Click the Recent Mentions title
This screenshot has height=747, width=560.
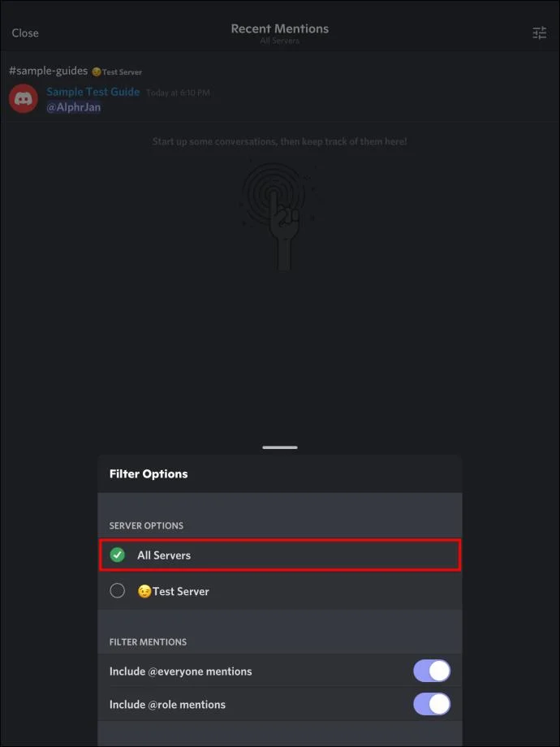[x=280, y=28]
